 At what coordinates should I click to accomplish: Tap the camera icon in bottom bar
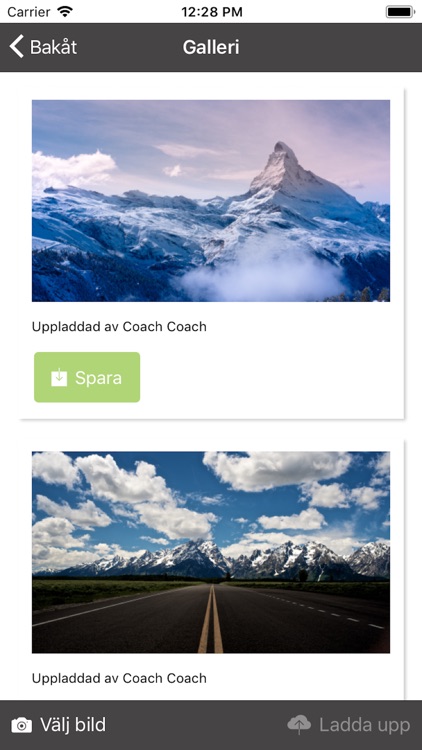coord(22,725)
